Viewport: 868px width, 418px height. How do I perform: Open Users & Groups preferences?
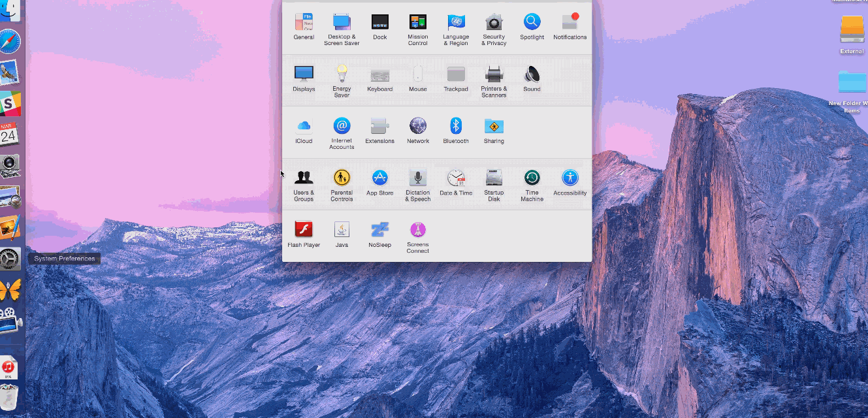pos(304,185)
